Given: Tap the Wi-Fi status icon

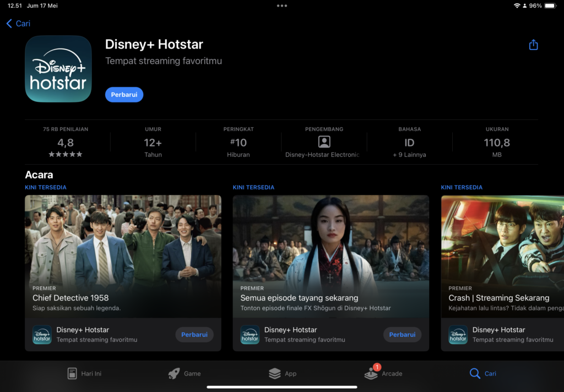Looking at the screenshot, I should (x=517, y=6).
